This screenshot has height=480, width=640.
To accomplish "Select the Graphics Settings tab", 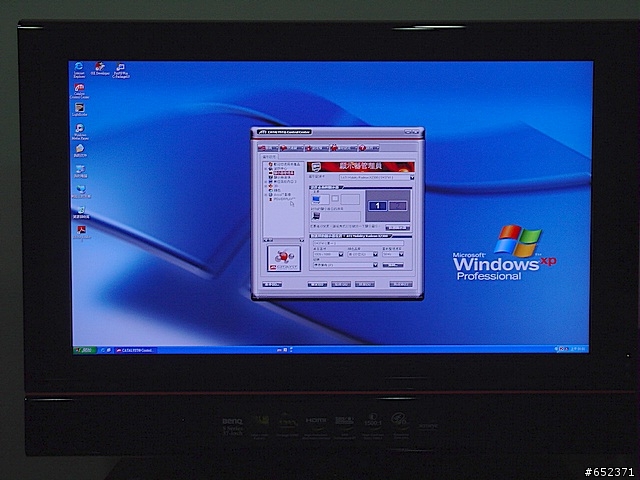I will point(270,157).
